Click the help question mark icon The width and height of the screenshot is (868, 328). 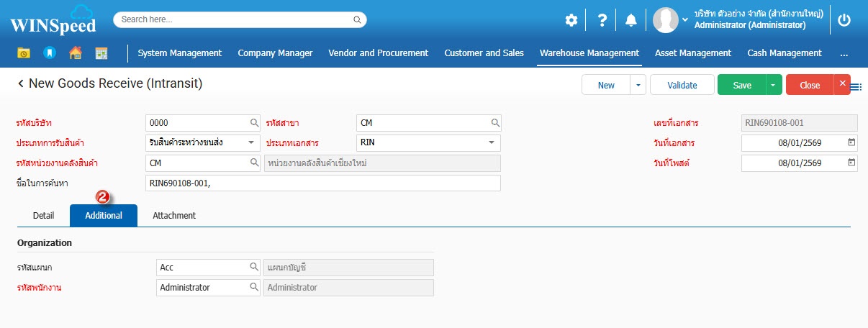[602, 20]
